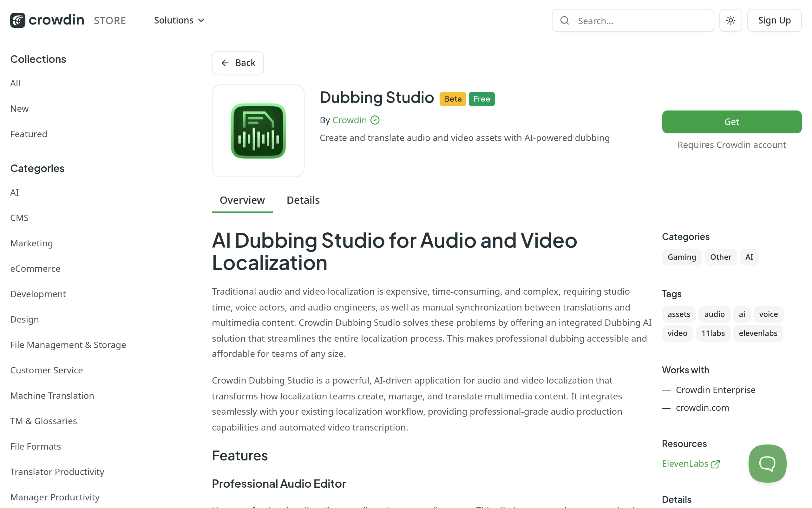Viewport: 812px width, 508px height.
Task: Click the elevenlabs tag
Action: (x=758, y=333)
